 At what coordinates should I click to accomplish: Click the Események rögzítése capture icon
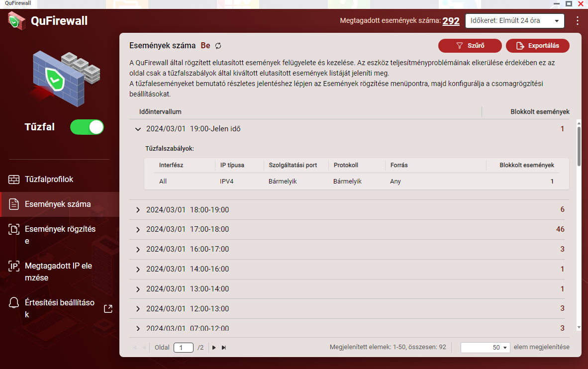click(x=14, y=229)
